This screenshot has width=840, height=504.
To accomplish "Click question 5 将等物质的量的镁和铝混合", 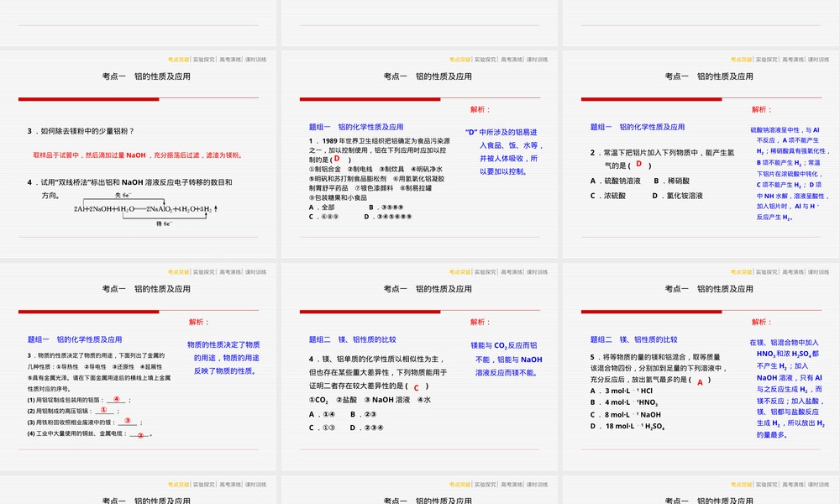I will point(659,368).
